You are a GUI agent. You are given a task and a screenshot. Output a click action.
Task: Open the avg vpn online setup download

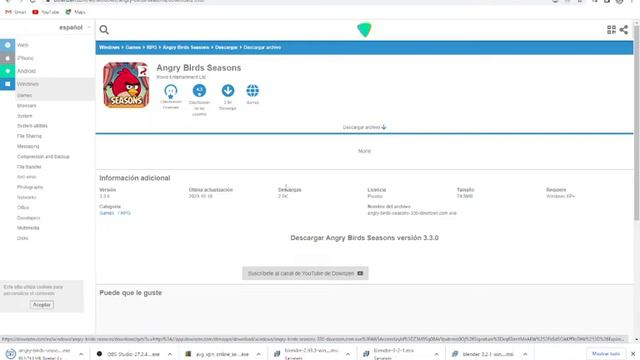(217, 354)
